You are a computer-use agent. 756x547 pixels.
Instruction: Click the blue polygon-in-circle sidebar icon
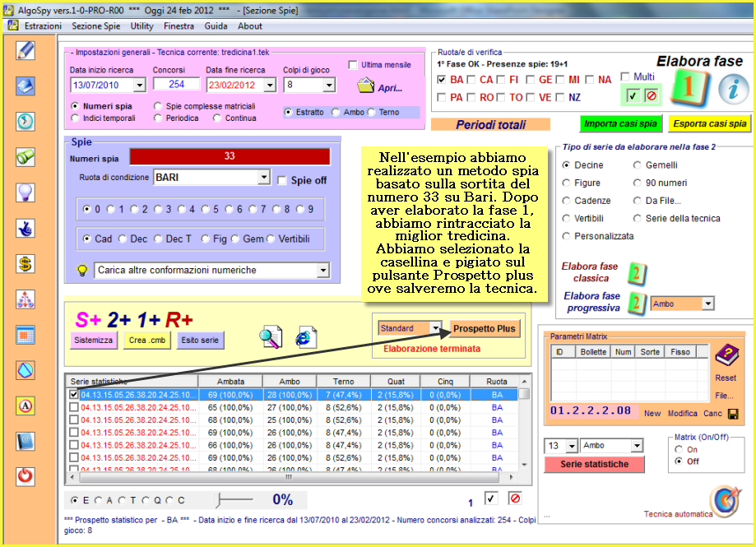(x=25, y=371)
